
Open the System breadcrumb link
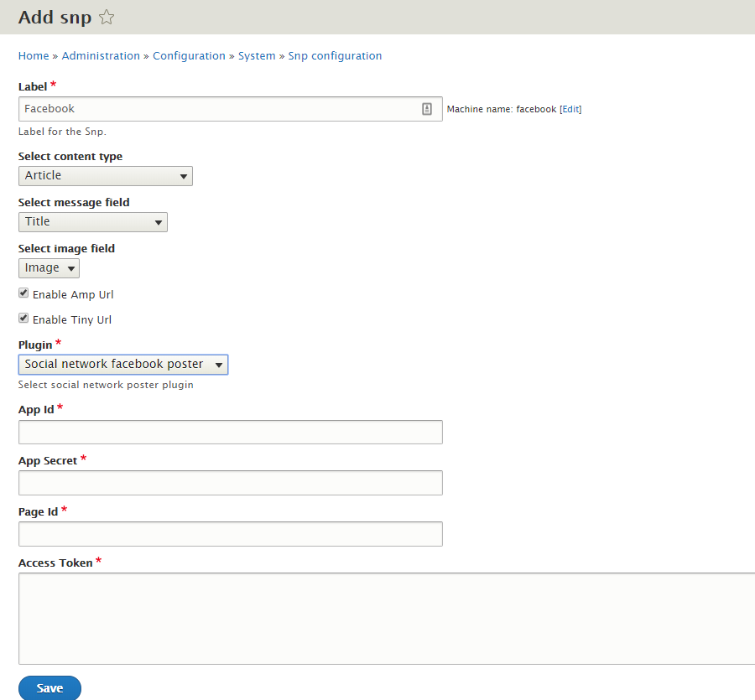tap(257, 56)
